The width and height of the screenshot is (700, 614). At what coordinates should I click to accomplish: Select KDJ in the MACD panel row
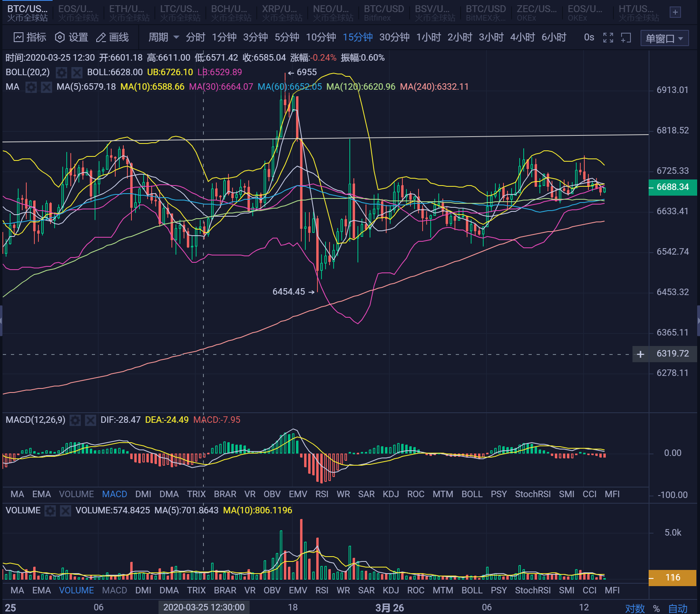[x=391, y=494]
